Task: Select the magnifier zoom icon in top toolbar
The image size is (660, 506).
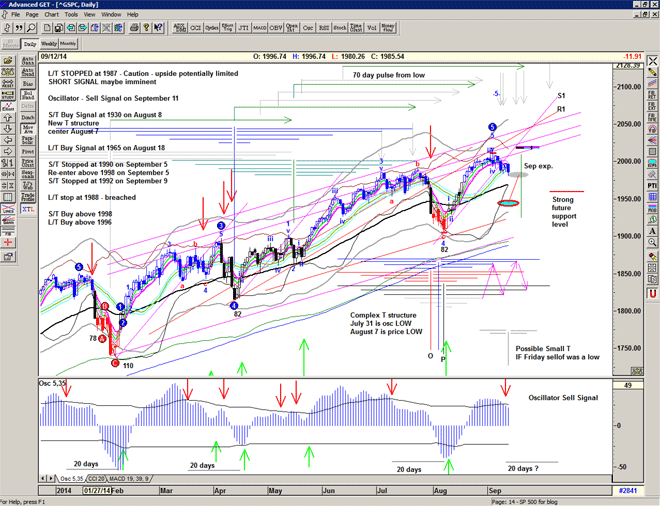Action: [31, 27]
